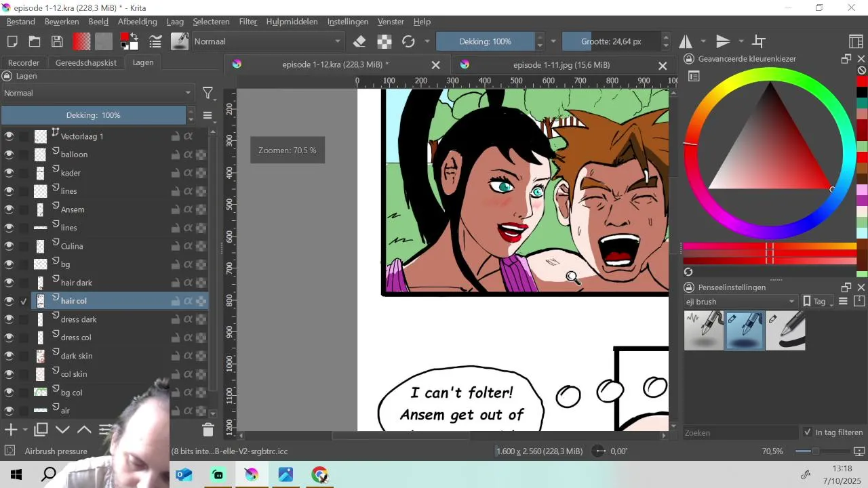
Task: Expand the vertical mirror options arrow
Action: click(x=741, y=41)
